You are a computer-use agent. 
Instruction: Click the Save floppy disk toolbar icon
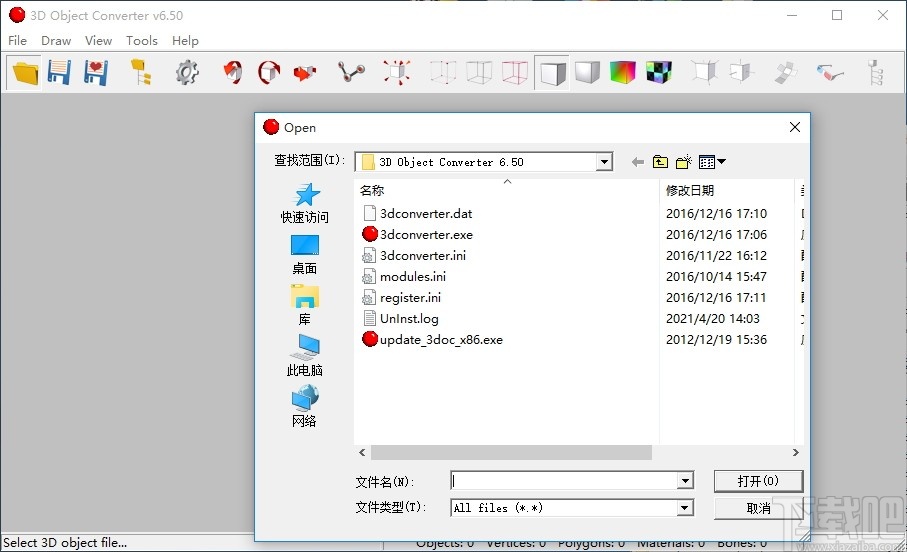[x=59, y=73]
